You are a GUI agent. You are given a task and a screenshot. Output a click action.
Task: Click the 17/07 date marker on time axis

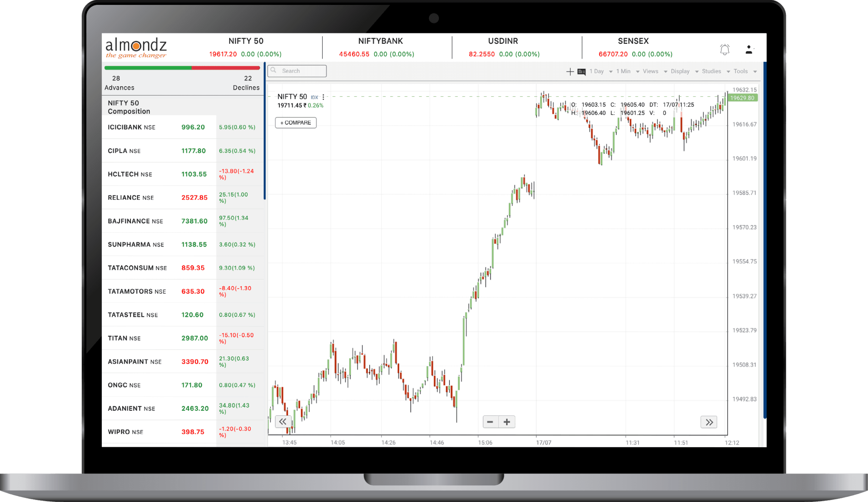544,442
